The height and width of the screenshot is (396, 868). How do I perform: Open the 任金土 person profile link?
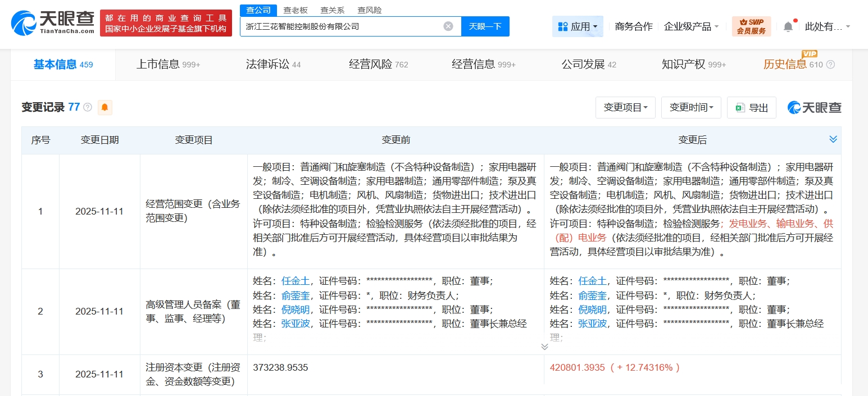pyautogui.click(x=295, y=281)
